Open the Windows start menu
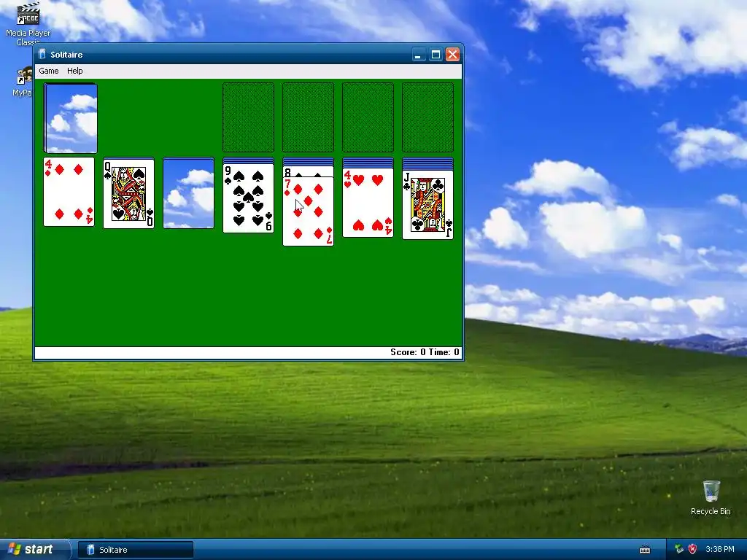This screenshot has height=560, width=747. (34, 550)
